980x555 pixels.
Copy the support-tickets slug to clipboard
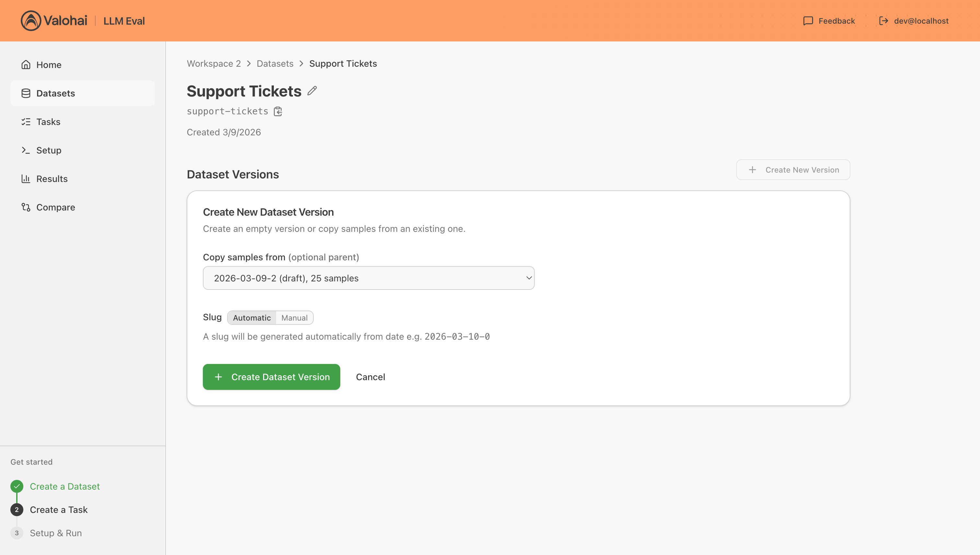(x=278, y=111)
